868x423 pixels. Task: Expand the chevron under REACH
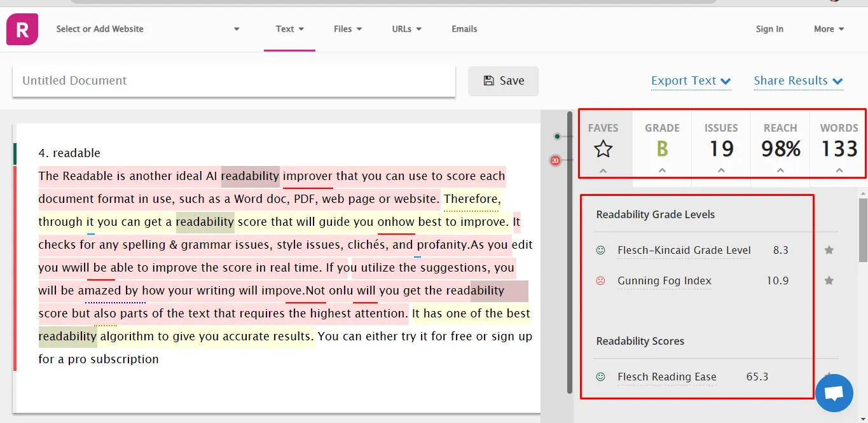click(780, 170)
